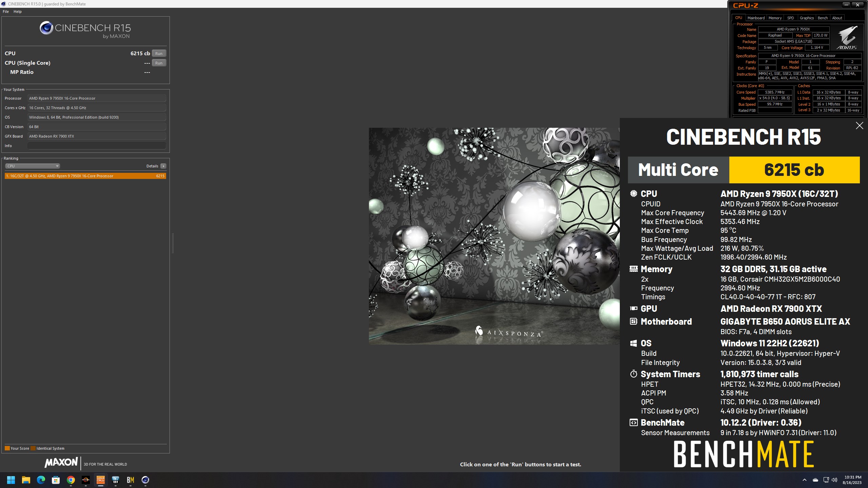Close the BenchMate result overlay
The image size is (868, 488).
[860, 126]
